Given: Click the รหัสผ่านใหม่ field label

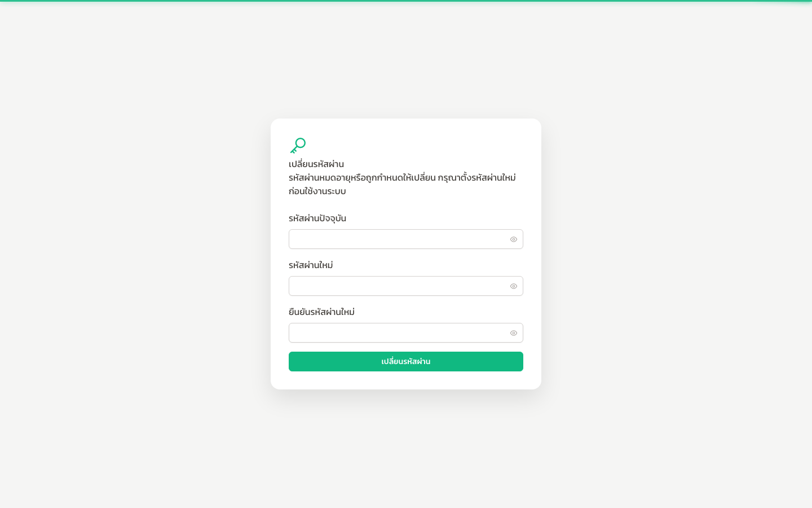Looking at the screenshot, I should [x=311, y=265].
